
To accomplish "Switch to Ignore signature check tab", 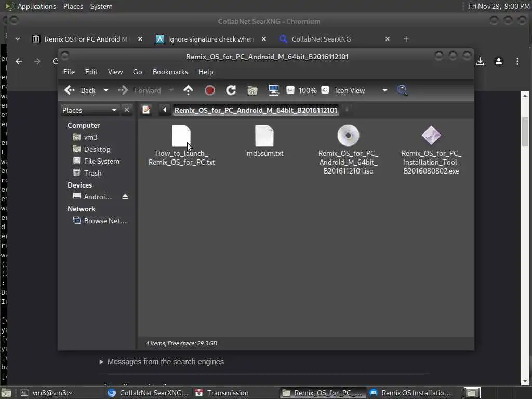I will [x=206, y=39].
